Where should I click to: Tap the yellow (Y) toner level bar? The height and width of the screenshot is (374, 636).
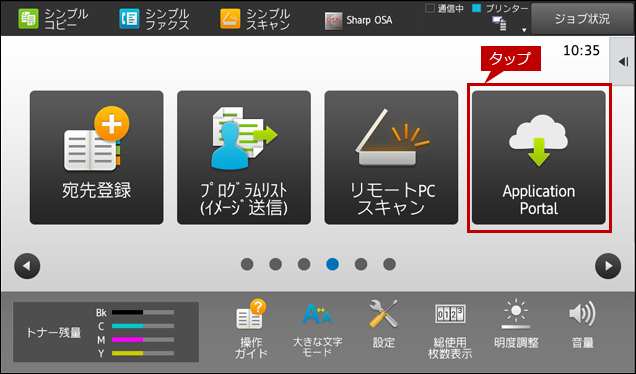(143, 354)
